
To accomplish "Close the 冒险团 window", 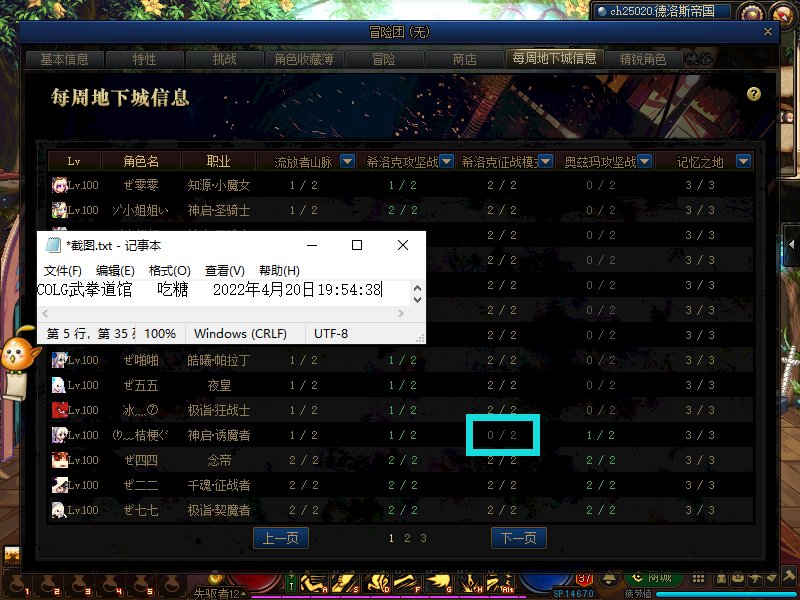I will [x=767, y=32].
